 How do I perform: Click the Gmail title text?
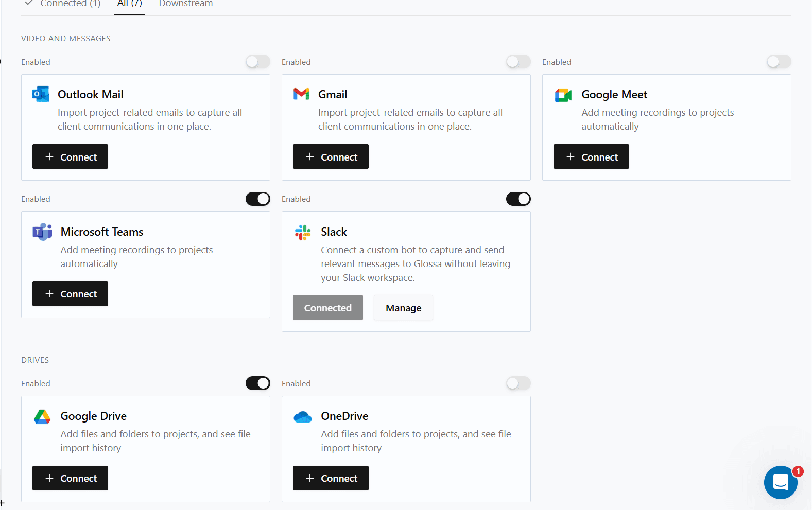tap(333, 94)
